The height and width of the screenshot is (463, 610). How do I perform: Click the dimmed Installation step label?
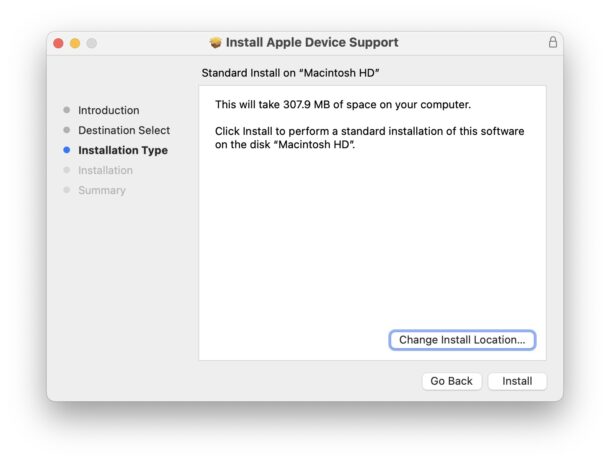click(x=105, y=170)
